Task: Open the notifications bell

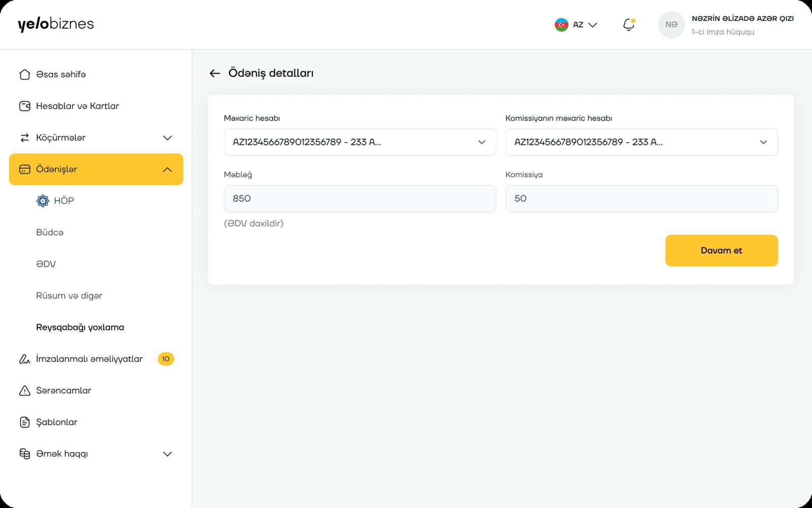Action: [629, 24]
